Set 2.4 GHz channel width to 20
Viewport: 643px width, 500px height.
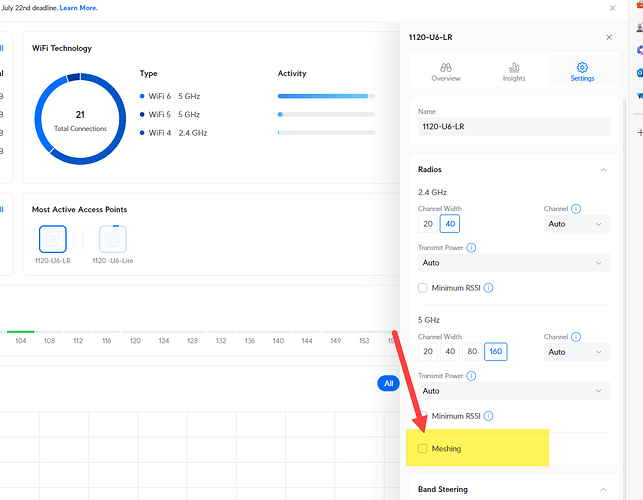coord(428,224)
